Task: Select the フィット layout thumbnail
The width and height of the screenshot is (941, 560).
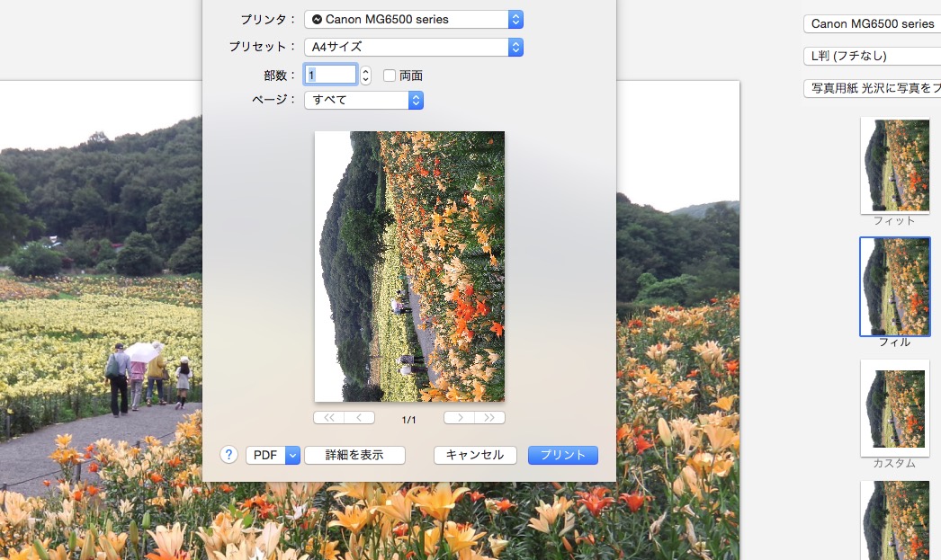Action: point(894,165)
